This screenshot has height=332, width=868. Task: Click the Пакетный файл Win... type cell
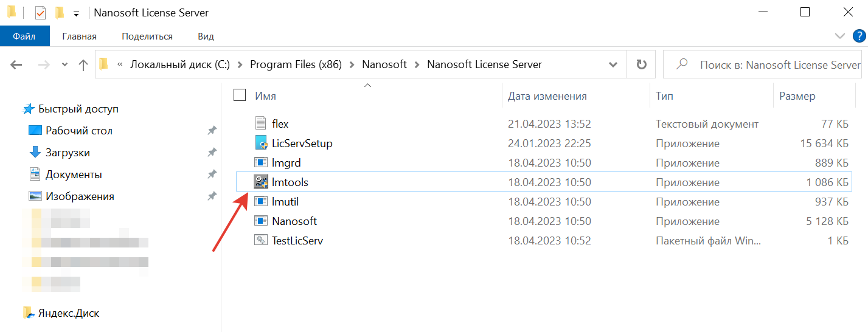(708, 240)
